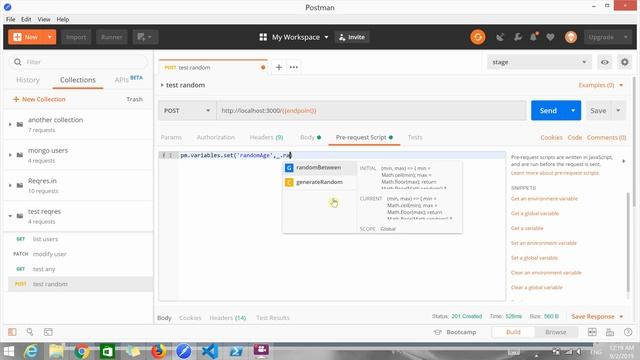Open the POST method dropdown
Viewport: 640px width, 360px height.
[187, 111]
